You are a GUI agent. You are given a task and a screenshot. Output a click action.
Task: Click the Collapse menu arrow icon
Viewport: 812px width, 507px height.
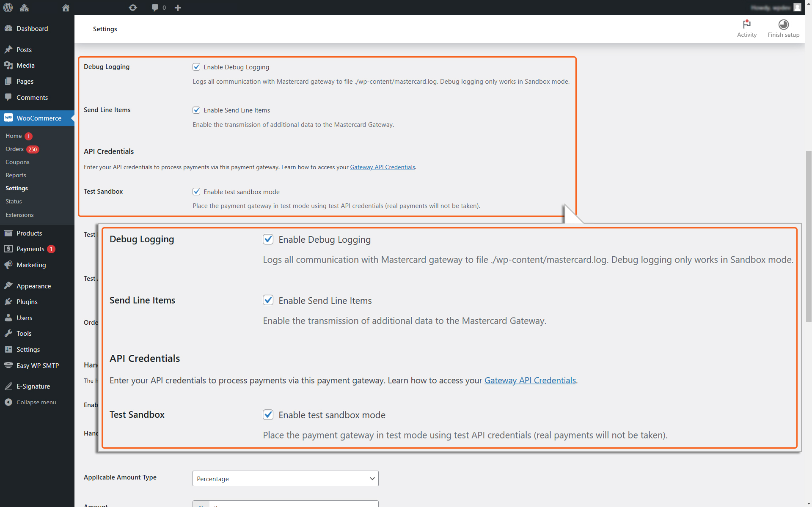(x=8, y=402)
